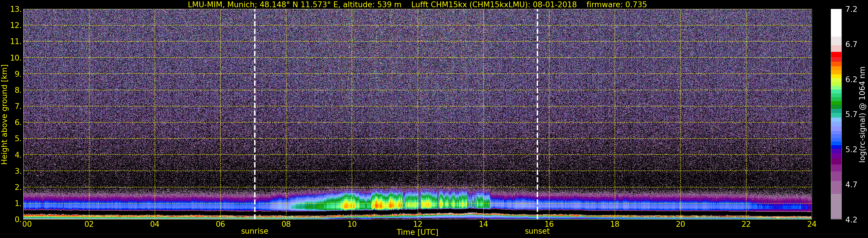This screenshot has height=238, width=868.
Task: Click the 12 tick label on time axis
Action: coord(417,224)
